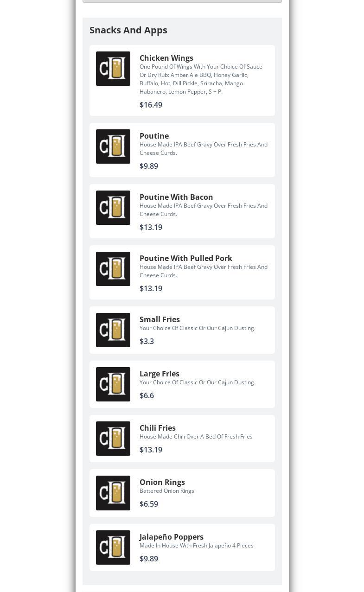Click the Large Fries $6.6 price

(147, 395)
